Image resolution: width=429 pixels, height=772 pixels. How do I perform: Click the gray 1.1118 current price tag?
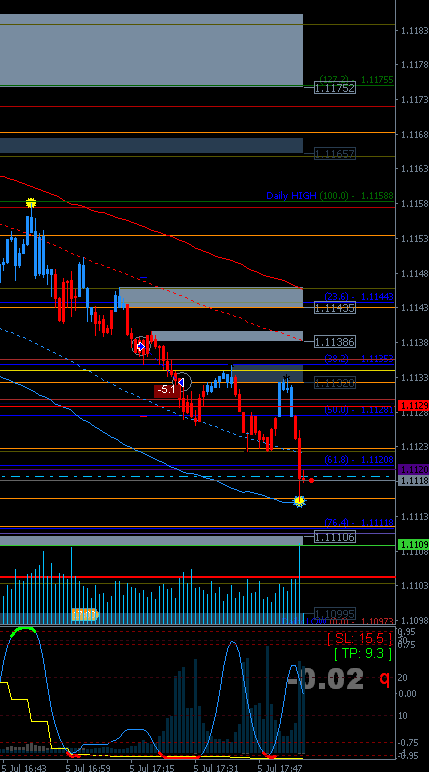[x=413, y=481]
